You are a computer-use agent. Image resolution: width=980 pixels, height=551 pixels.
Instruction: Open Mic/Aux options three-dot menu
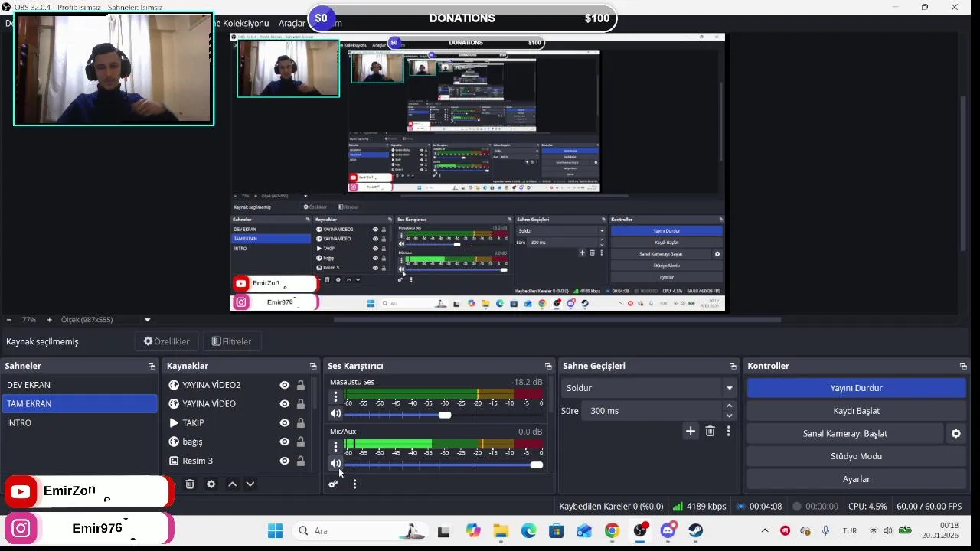coord(335,446)
